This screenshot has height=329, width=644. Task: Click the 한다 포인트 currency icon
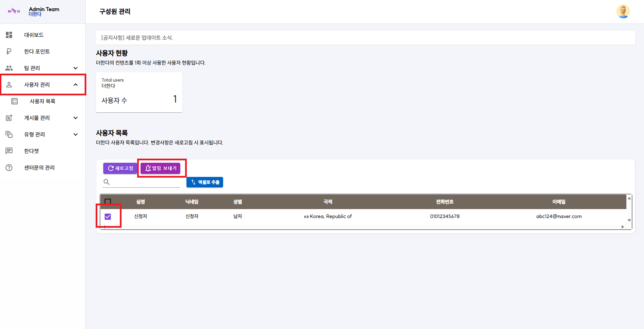(9, 51)
